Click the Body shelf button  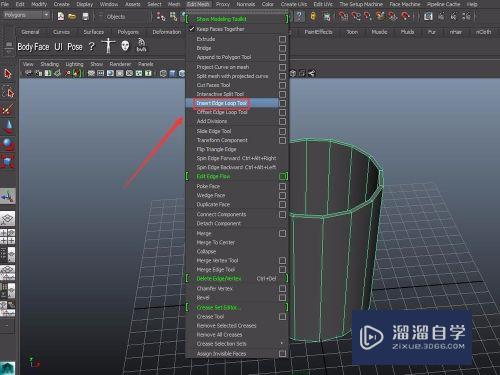click(24, 47)
